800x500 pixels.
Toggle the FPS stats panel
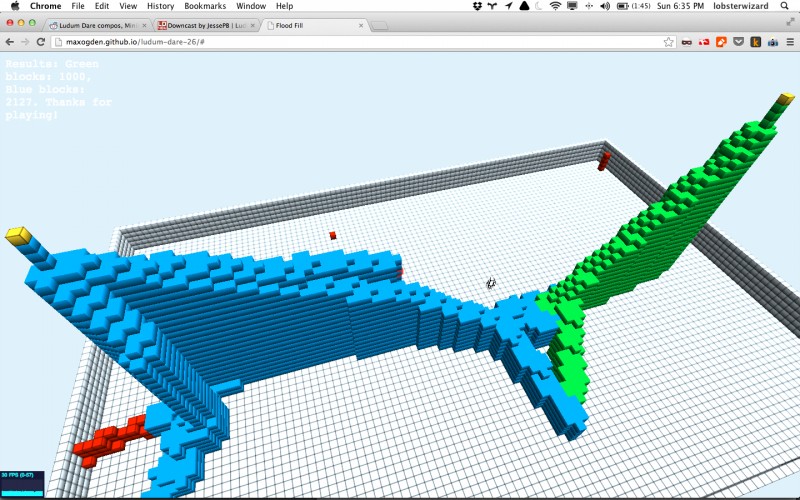point(22,484)
